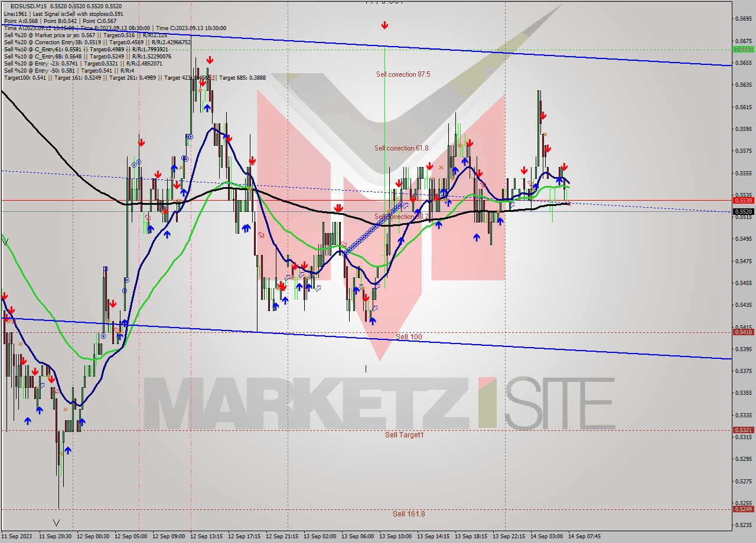This screenshot has height=543, width=756.
Task: Click the 'Target100: 0.541' targets line
Action: point(135,77)
